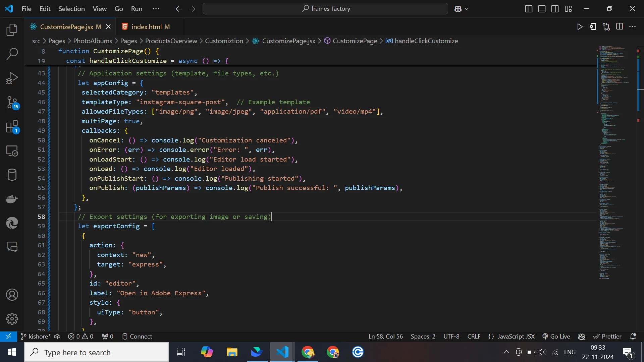Click the Run file play icon
This screenshot has width=644, height=362.
coord(580,27)
